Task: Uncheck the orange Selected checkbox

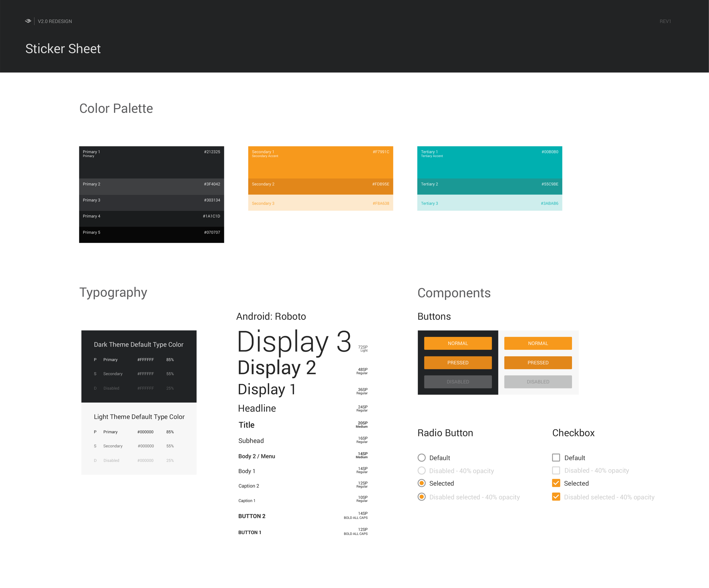Action: point(556,483)
